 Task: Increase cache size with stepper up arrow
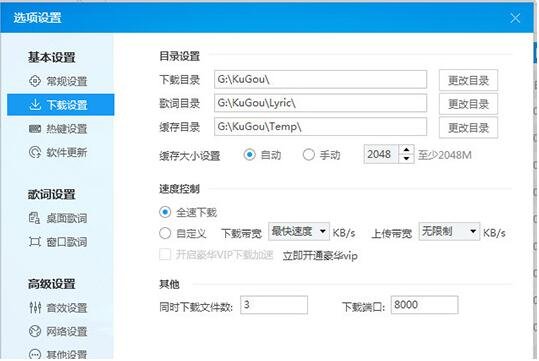coord(406,150)
